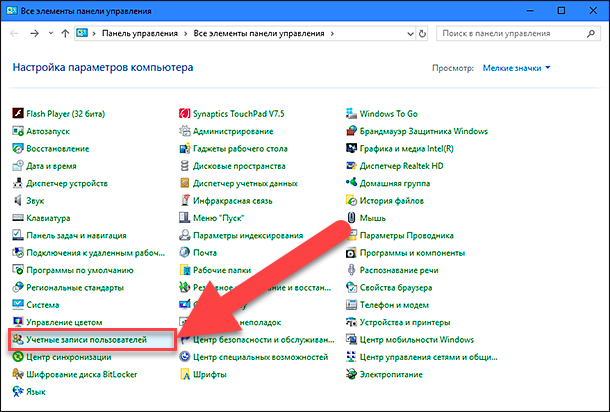Click the Почта icon
This screenshot has width=610, height=412.
point(184,252)
